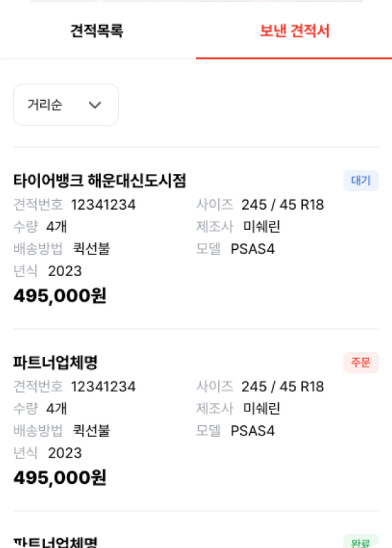Click second card's 모델 PSAS4 value

253,431
